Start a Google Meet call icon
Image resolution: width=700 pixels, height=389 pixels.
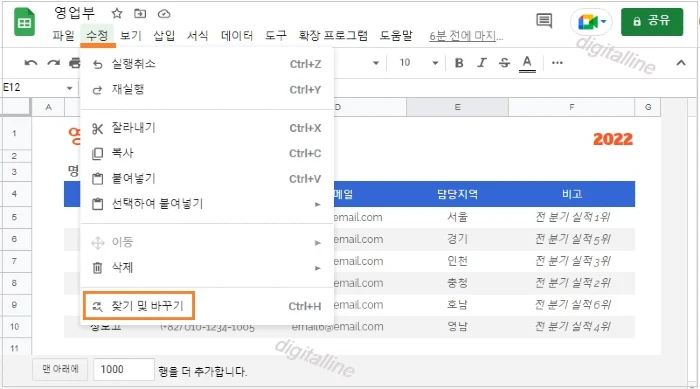592,21
